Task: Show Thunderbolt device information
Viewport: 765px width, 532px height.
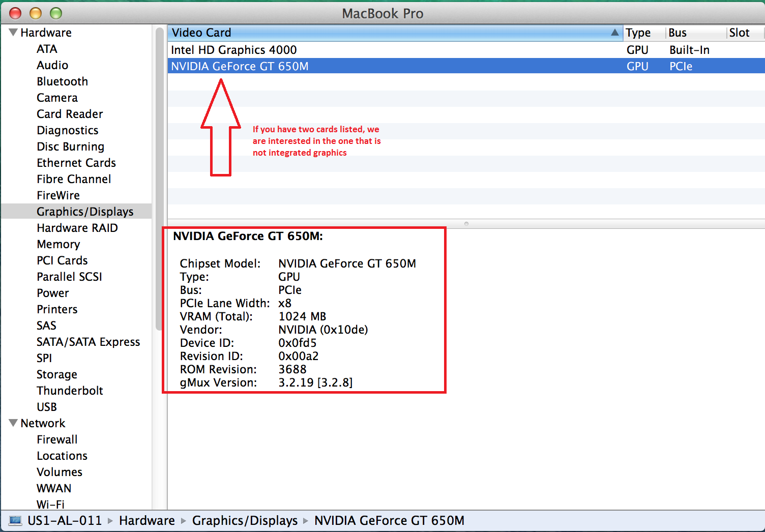Action: click(x=70, y=391)
